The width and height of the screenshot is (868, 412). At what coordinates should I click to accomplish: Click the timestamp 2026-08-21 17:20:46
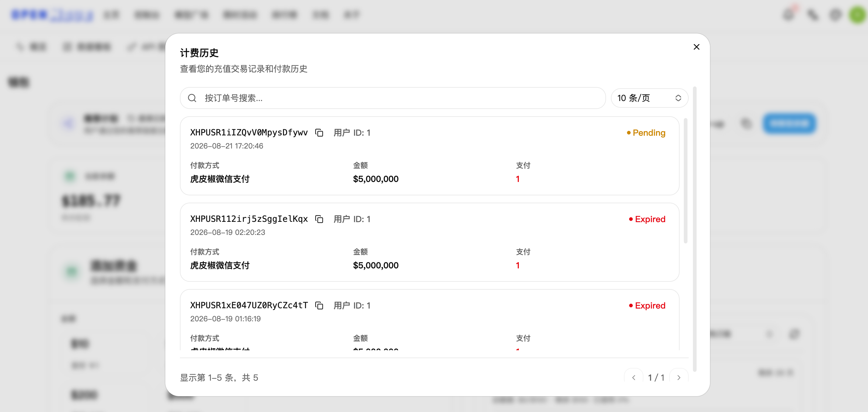(226, 146)
